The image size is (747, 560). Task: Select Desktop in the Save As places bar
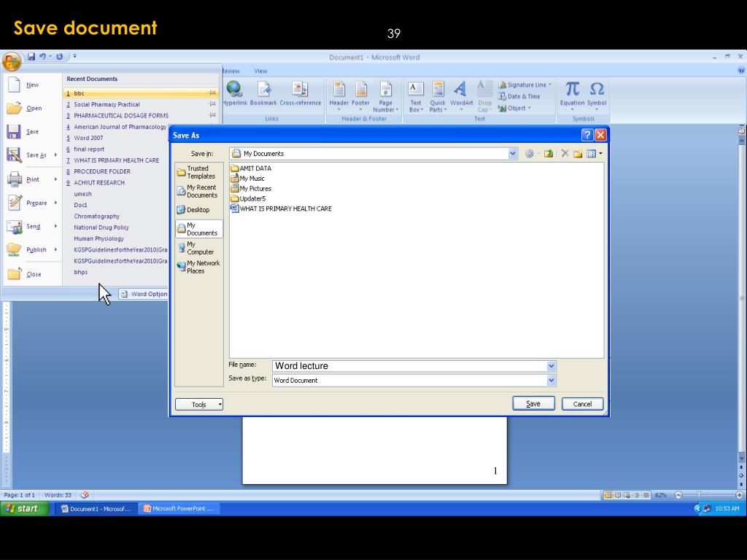point(198,209)
